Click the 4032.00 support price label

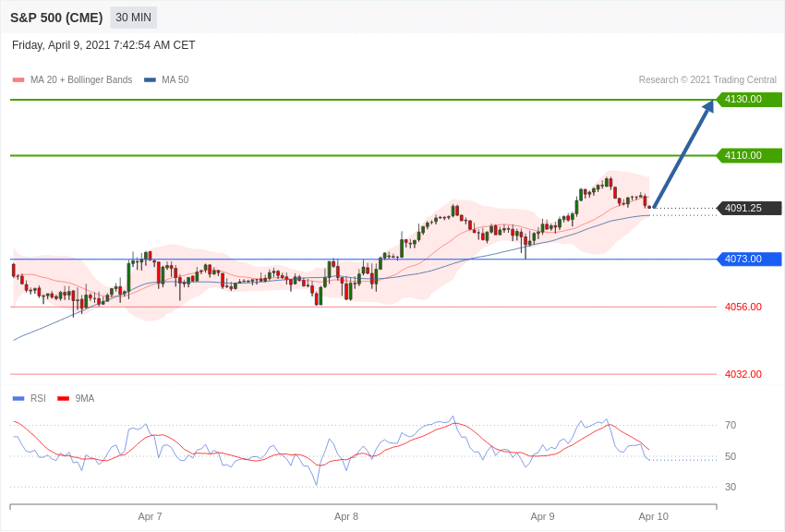743,374
